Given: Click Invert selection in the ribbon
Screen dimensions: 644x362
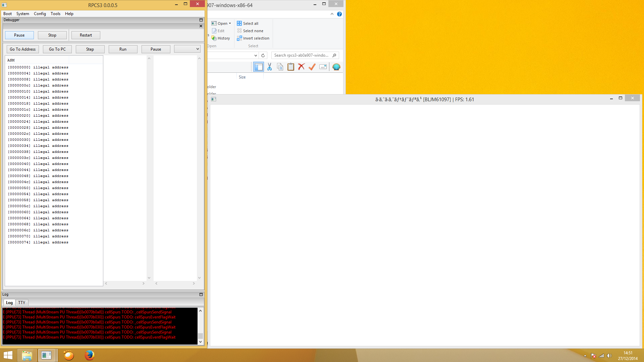Looking at the screenshot, I should pyautogui.click(x=256, y=38).
